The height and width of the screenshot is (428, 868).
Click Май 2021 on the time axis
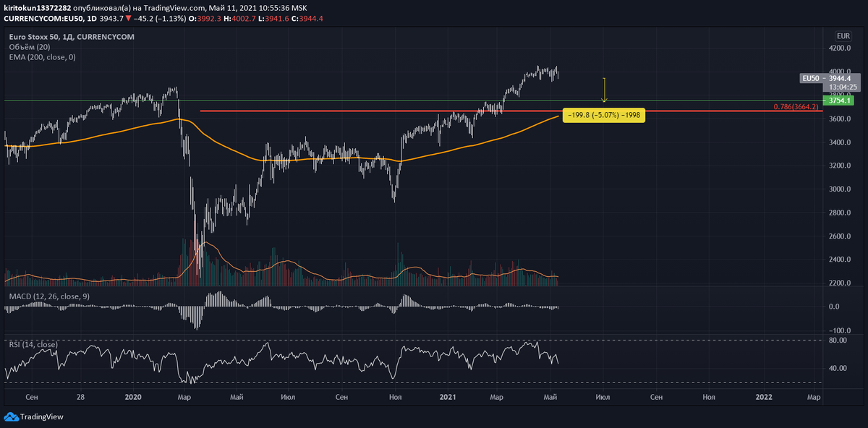[551, 397]
